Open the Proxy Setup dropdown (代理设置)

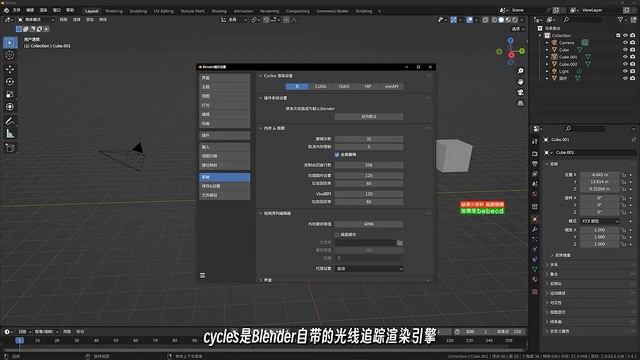coord(369,269)
